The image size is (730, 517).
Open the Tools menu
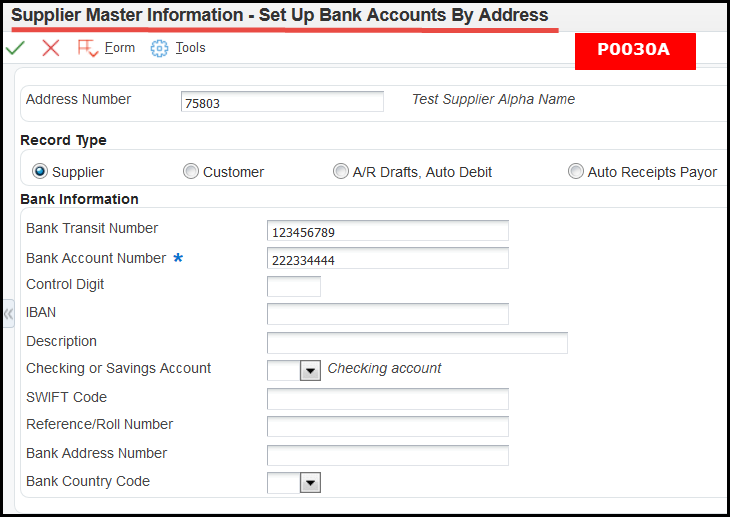[190, 48]
